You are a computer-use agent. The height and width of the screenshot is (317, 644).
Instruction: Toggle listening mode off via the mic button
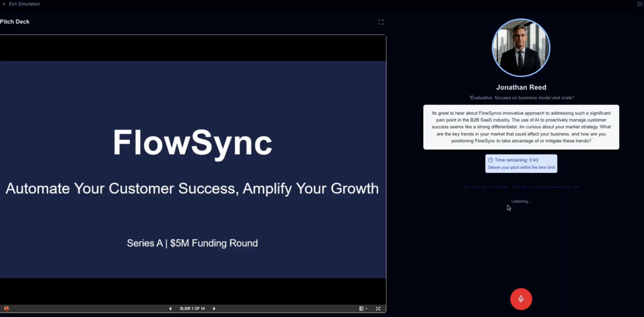coord(521,299)
